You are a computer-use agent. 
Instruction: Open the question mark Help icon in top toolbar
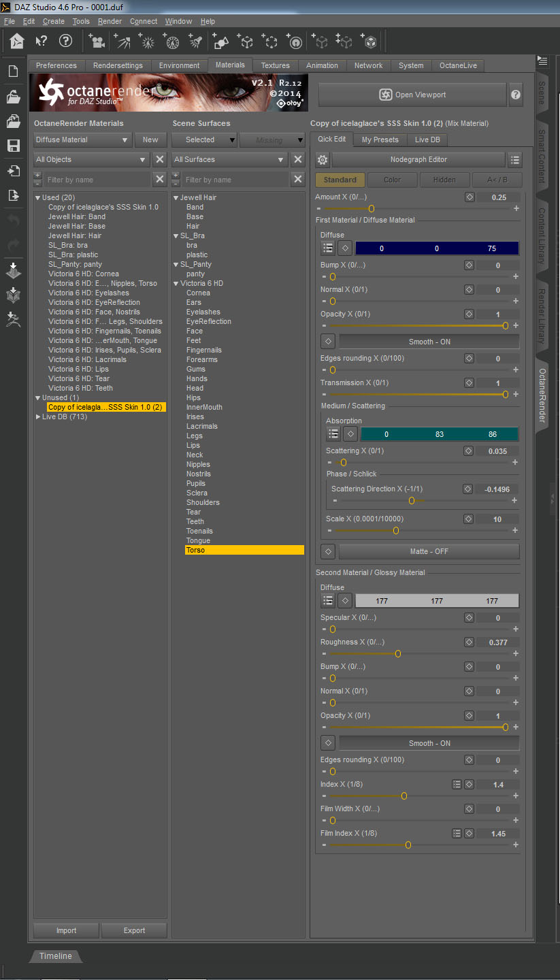pos(66,41)
